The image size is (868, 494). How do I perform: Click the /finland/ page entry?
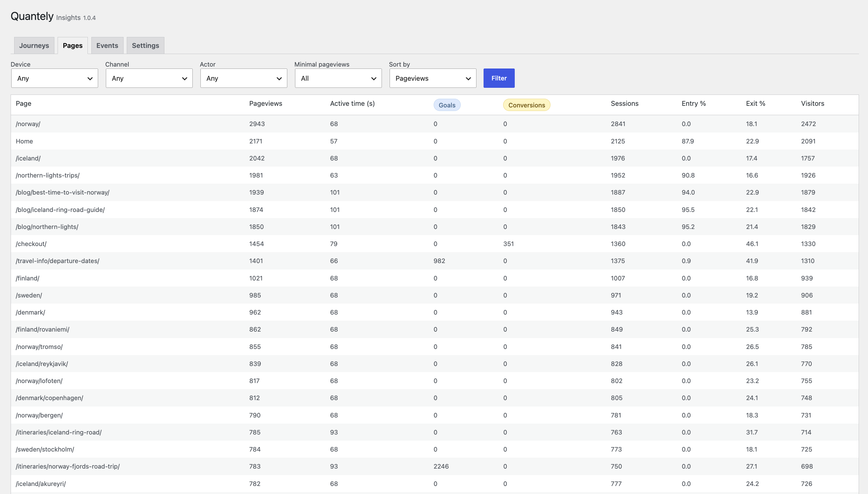[27, 278]
